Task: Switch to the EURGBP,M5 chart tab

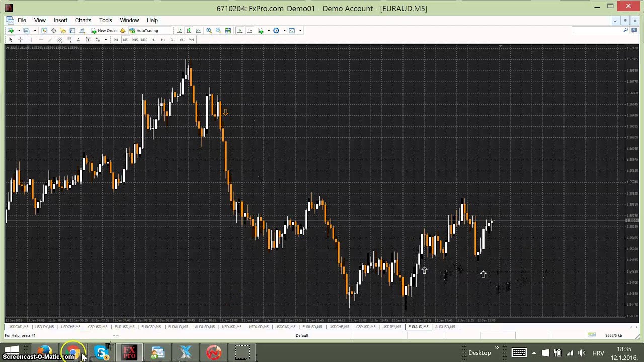Action: [x=151, y=327]
